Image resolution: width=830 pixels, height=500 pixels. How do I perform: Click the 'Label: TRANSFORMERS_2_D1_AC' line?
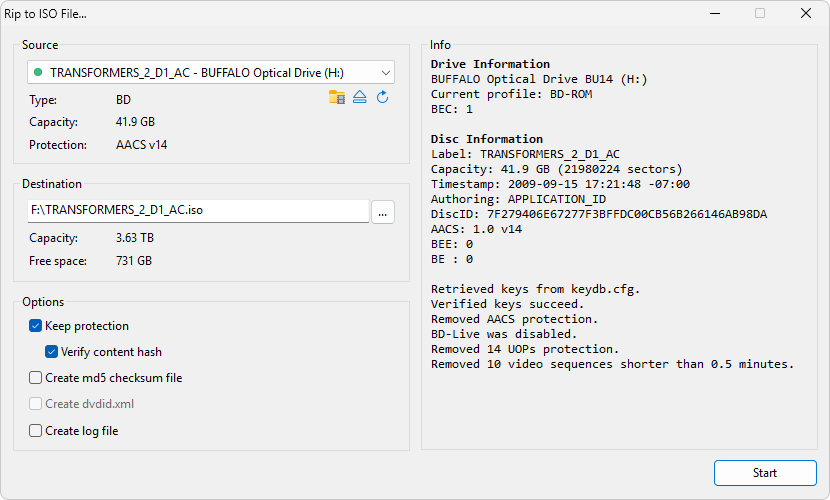525,154
